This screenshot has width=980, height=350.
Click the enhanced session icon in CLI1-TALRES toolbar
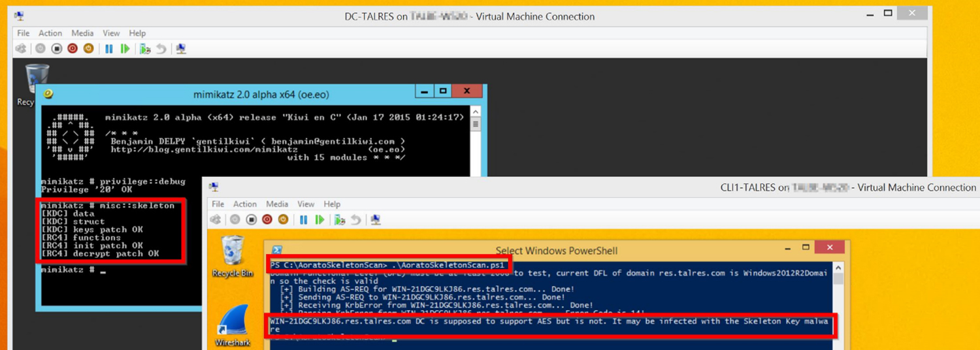376,219
